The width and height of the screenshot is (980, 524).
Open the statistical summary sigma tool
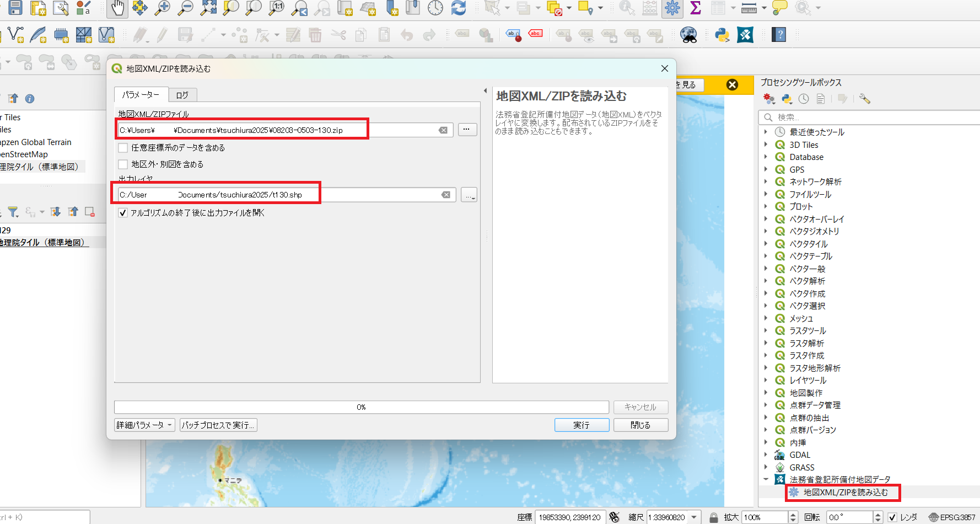pyautogui.click(x=696, y=8)
